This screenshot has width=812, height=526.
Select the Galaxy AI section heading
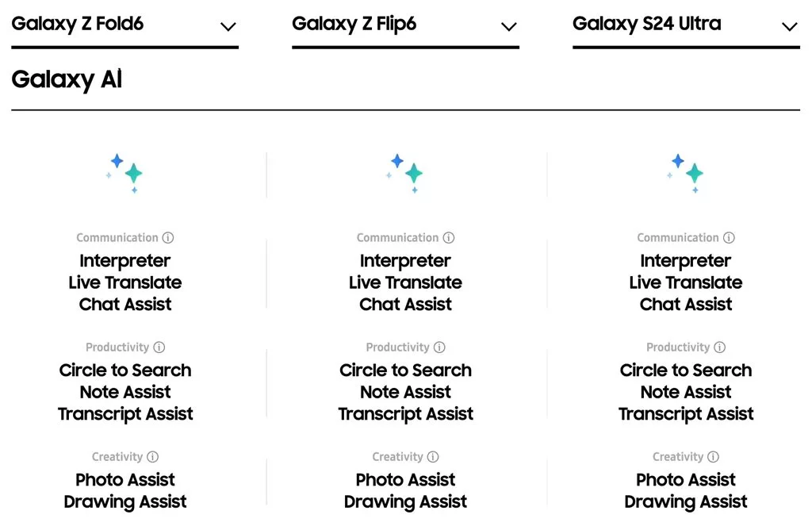click(x=67, y=79)
